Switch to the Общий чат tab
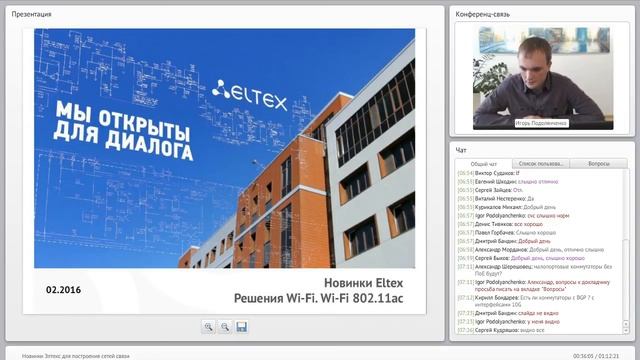Screen dimensions: 640x360 click(484, 164)
